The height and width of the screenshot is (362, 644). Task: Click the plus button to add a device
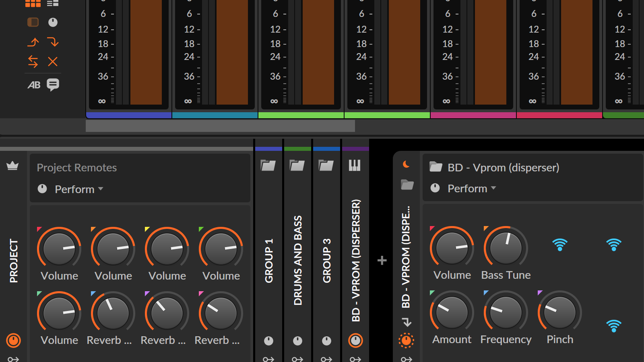[382, 261]
